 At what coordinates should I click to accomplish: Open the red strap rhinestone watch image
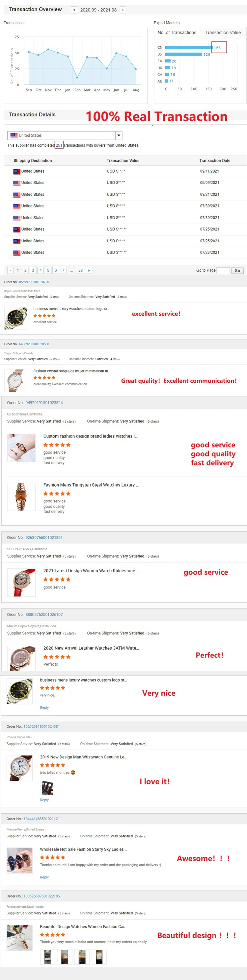pos(21,583)
